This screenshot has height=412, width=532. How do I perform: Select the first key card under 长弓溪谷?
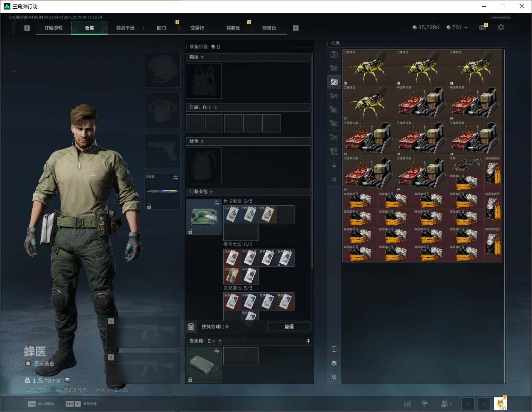click(232, 214)
